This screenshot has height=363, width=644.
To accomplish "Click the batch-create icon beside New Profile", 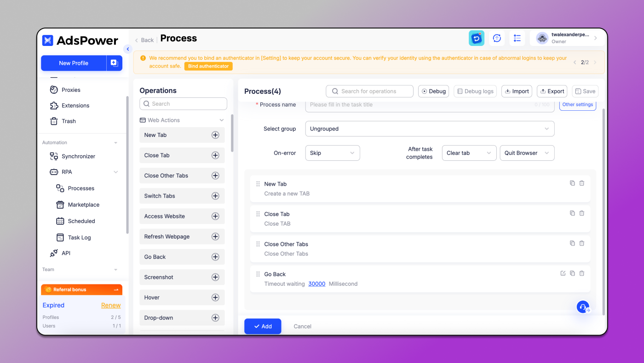I will click(x=114, y=63).
